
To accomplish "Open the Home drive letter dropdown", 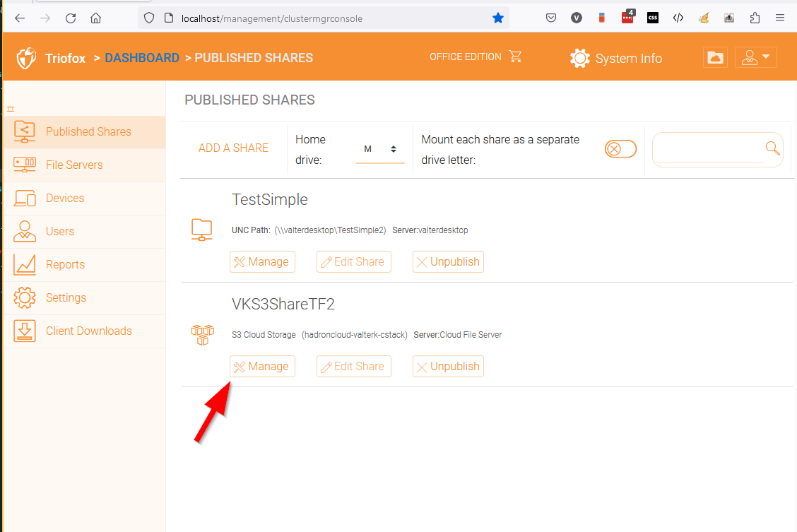I will point(379,149).
